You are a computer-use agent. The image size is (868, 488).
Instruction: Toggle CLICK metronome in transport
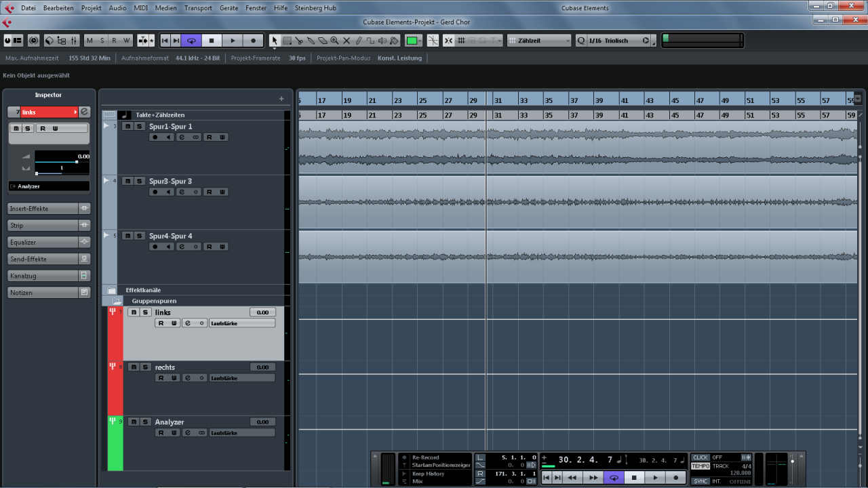pyautogui.click(x=701, y=457)
